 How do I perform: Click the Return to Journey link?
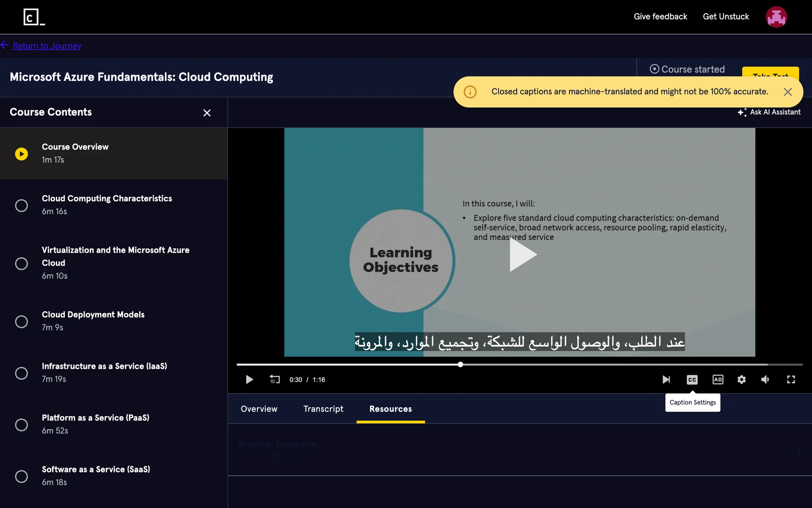pyautogui.click(x=47, y=46)
